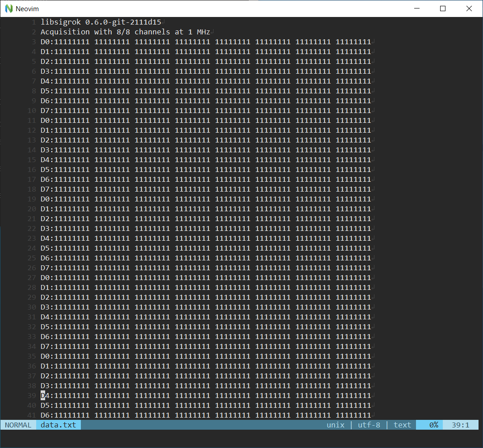Place cursor on D2 label of line 37

coord(45,376)
